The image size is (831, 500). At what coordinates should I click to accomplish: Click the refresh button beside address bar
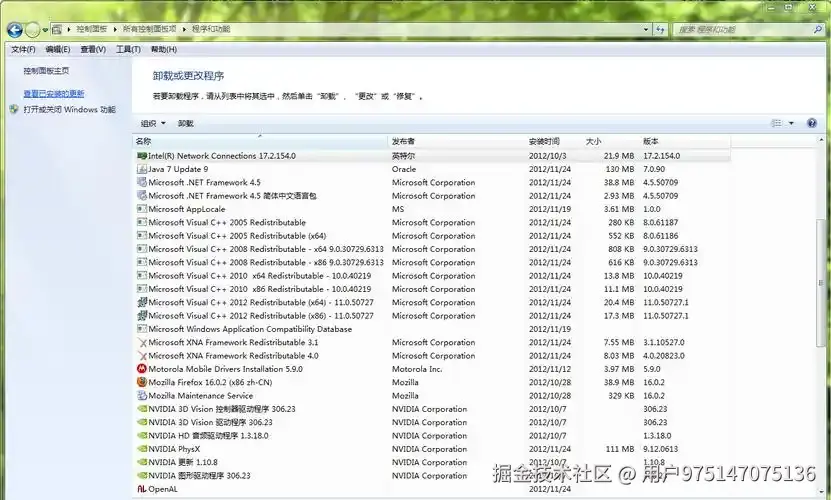(660, 30)
